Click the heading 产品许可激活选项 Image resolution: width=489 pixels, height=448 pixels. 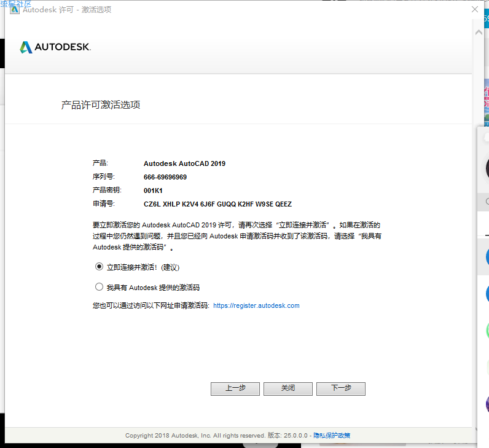coord(100,105)
